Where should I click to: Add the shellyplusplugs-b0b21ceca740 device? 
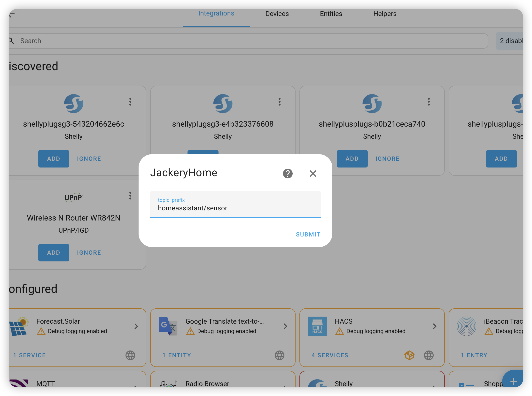(352, 159)
